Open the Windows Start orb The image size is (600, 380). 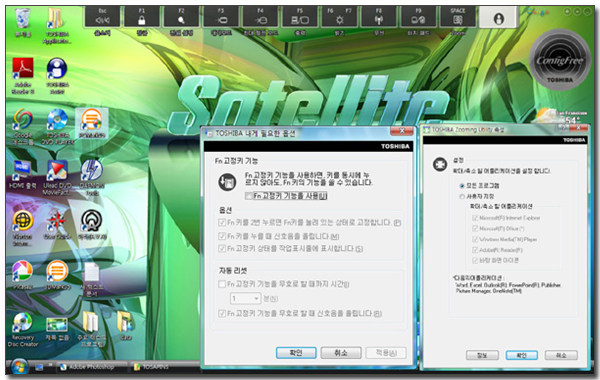click(x=19, y=367)
